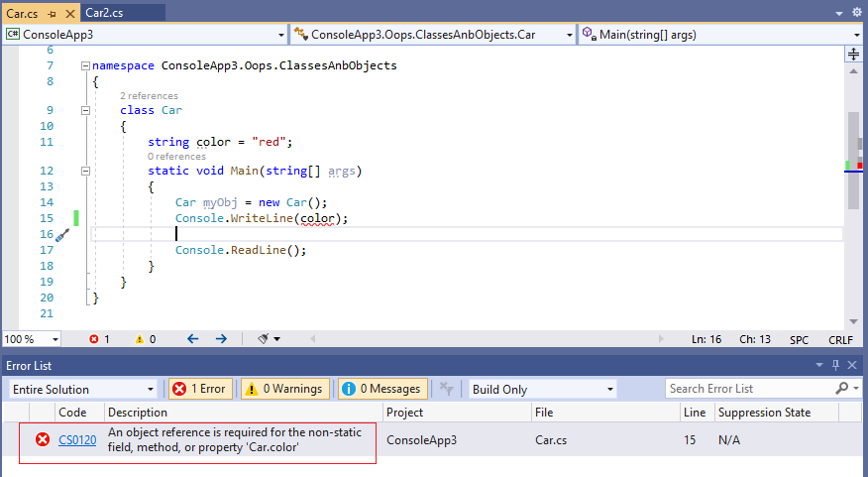Click the vertical scrollbar thumb in editor
This screenshot has width=868, height=477.
pos(853,161)
